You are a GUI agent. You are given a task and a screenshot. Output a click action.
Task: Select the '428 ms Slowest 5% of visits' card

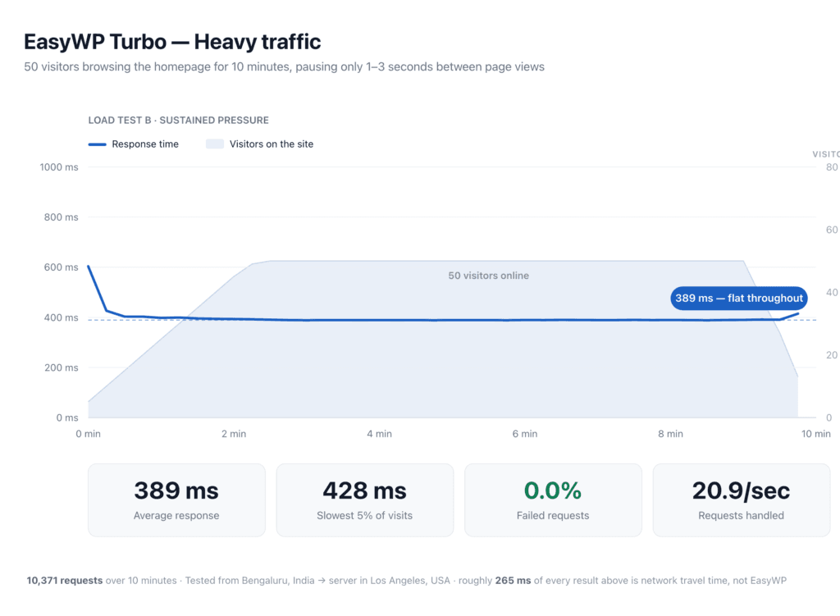(365, 500)
